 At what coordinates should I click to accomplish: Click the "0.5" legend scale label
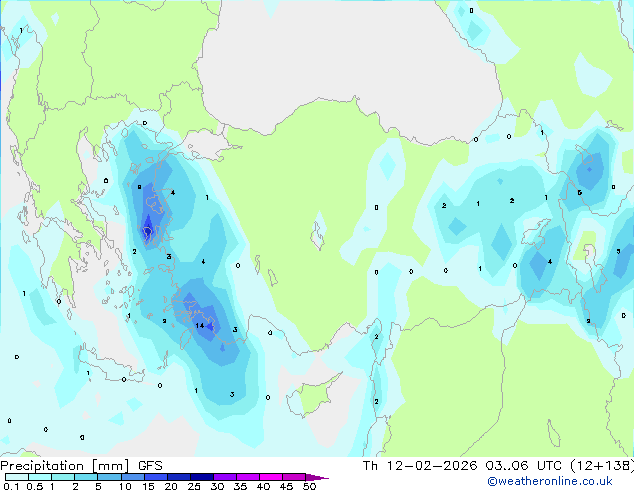tap(35, 486)
